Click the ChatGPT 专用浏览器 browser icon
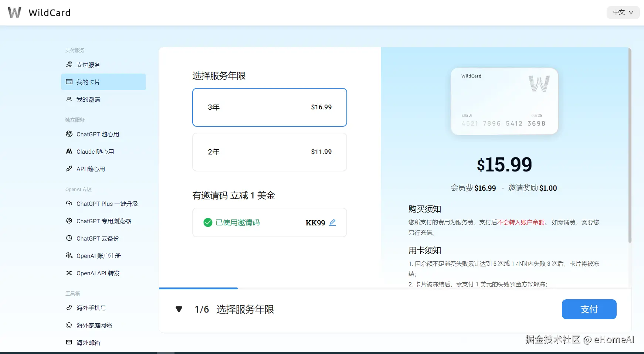The width and height of the screenshot is (644, 354). coord(69,221)
